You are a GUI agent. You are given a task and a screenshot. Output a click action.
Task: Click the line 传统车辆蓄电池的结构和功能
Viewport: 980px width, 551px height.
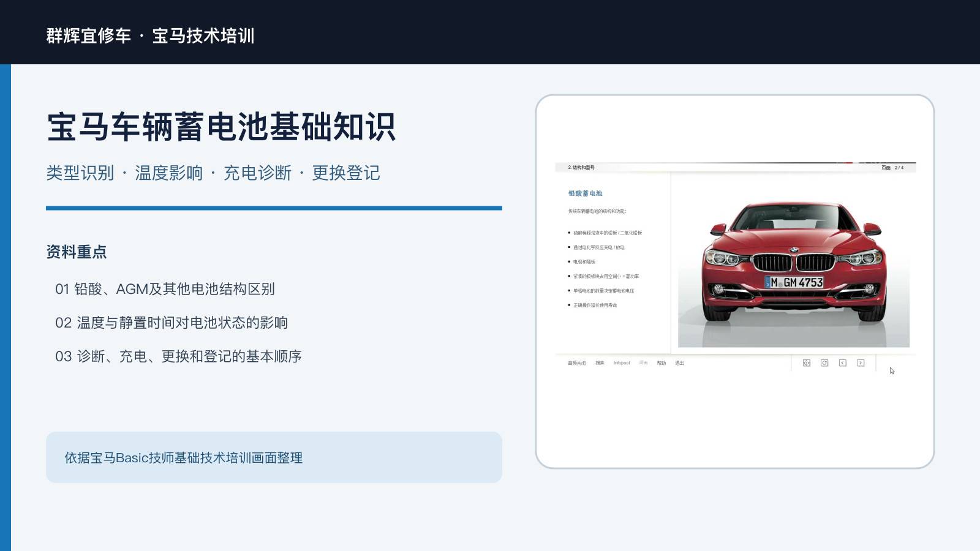click(597, 211)
